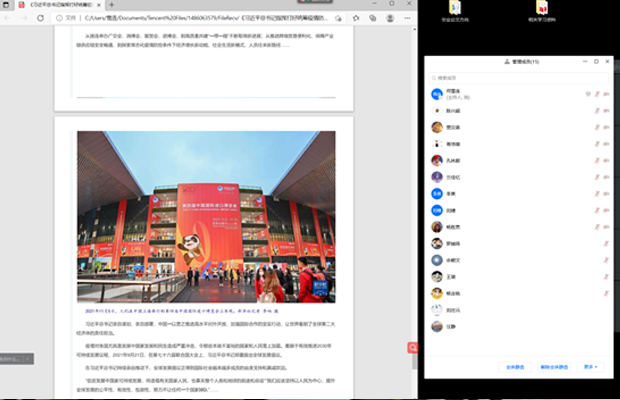The width and height of the screenshot is (620, 400).
Task: Toggle microphone for the fifth listed member
Action: pos(598,161)
